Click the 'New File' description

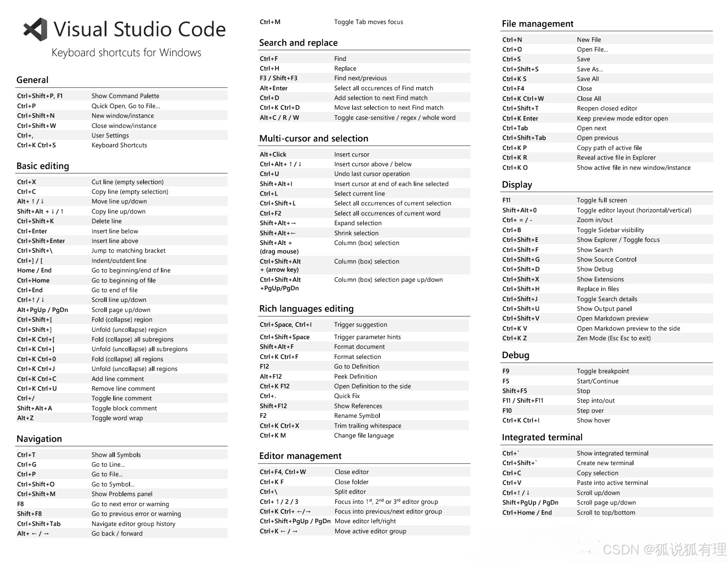[x=589, y=40]
